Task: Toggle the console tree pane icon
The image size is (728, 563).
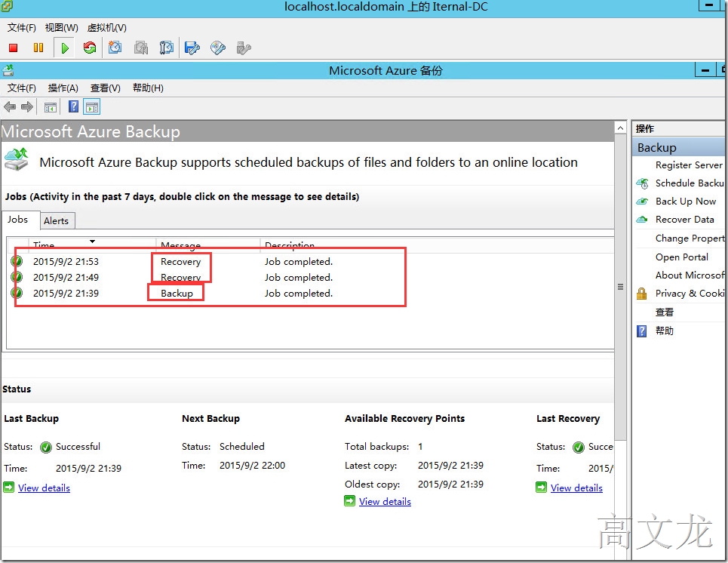Action: click(50, 107)
